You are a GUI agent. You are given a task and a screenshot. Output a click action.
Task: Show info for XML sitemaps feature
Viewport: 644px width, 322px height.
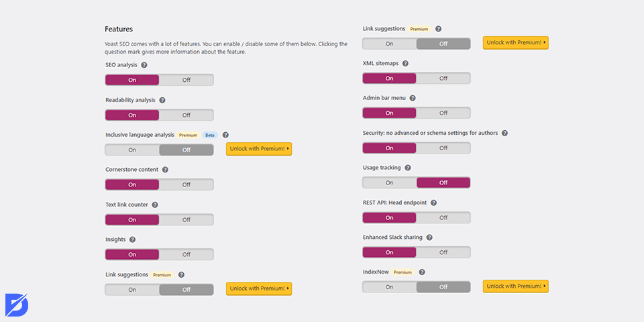click(x=405, y=63)
